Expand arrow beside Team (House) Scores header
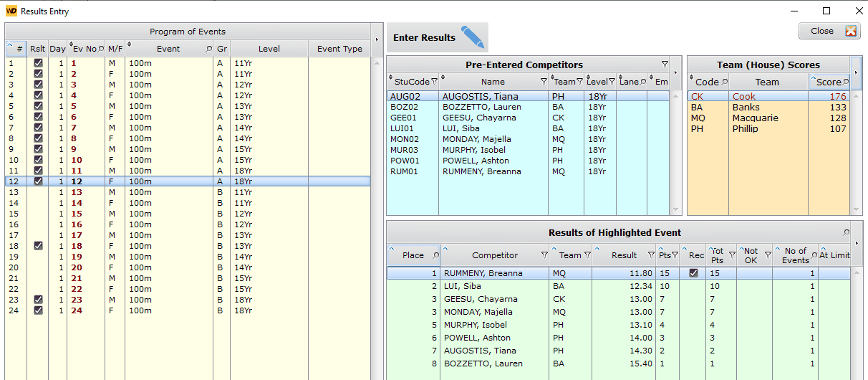 856,73
